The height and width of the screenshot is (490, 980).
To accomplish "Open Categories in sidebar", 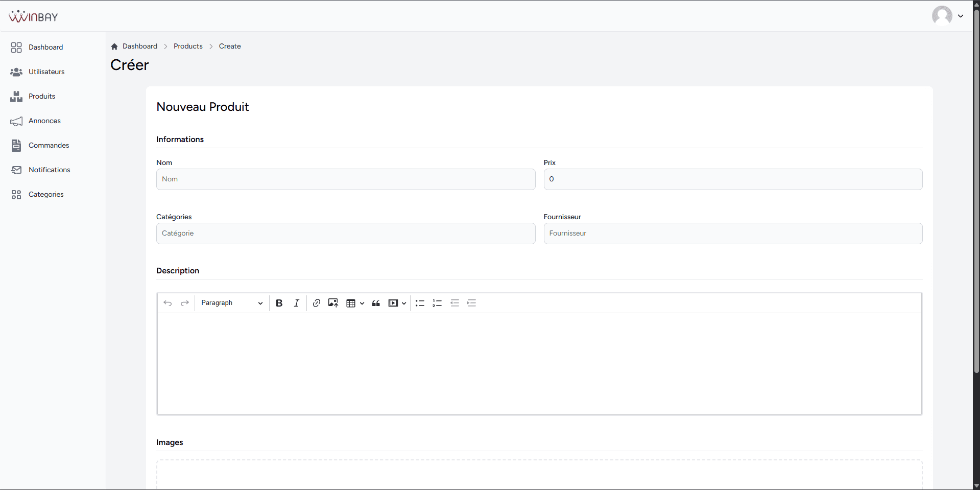I will pyautogui.click(x=46, y=194).
